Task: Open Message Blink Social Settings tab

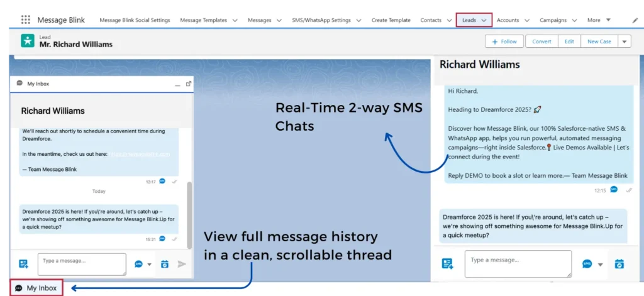Action: (x=135, y=20)
